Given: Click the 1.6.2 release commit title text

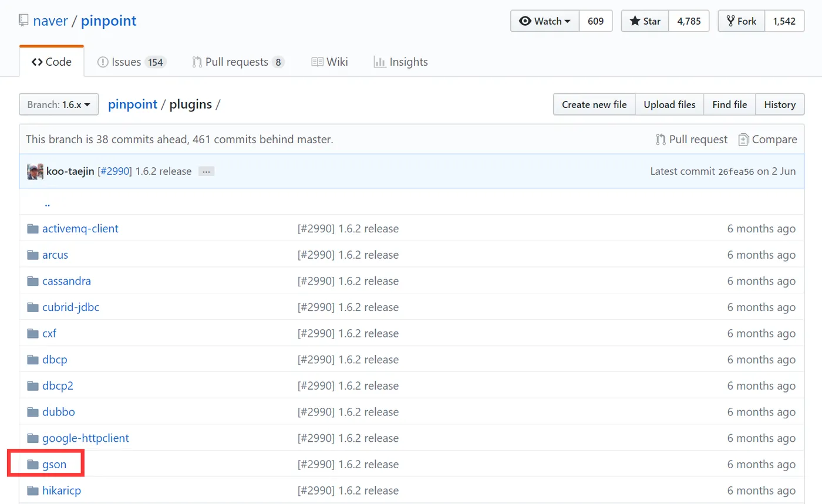Looking at the screenshot, I should 163,171.
